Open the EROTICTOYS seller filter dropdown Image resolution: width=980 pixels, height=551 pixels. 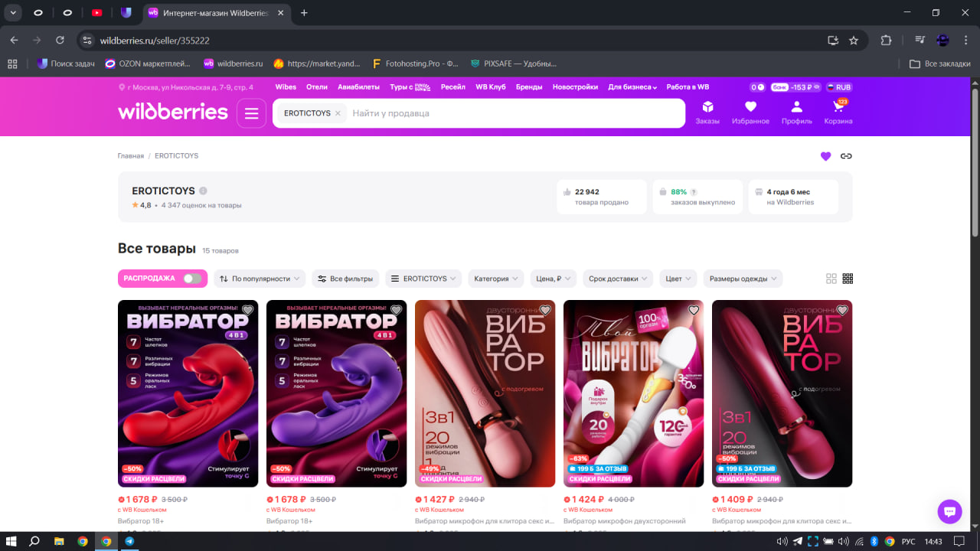point(423,279)
